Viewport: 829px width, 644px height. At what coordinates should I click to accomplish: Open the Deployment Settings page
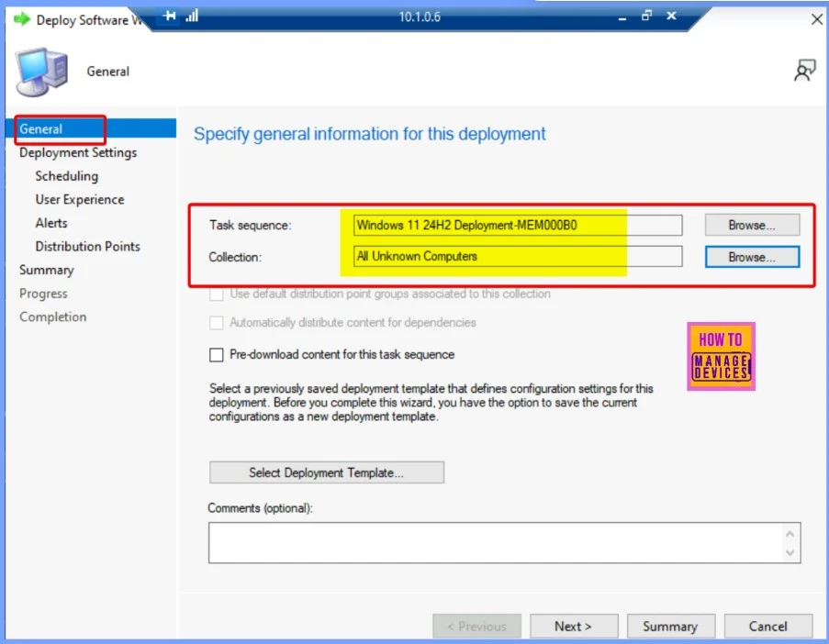tap(78, 152)
